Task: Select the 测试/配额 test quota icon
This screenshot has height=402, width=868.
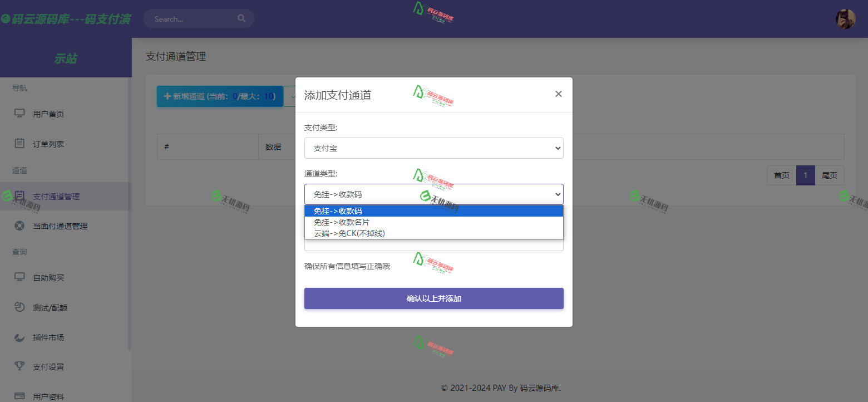Action: (x=21, y=307)
